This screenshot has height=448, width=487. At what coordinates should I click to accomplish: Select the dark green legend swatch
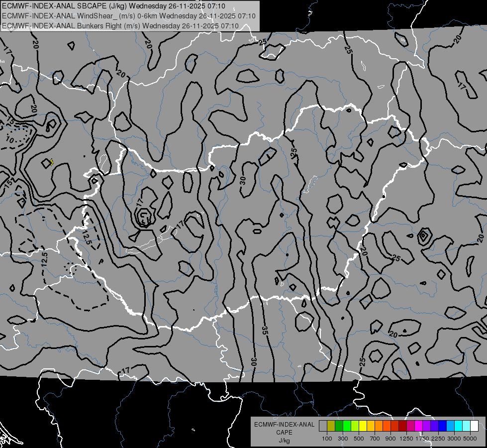(x=339, y=426)
